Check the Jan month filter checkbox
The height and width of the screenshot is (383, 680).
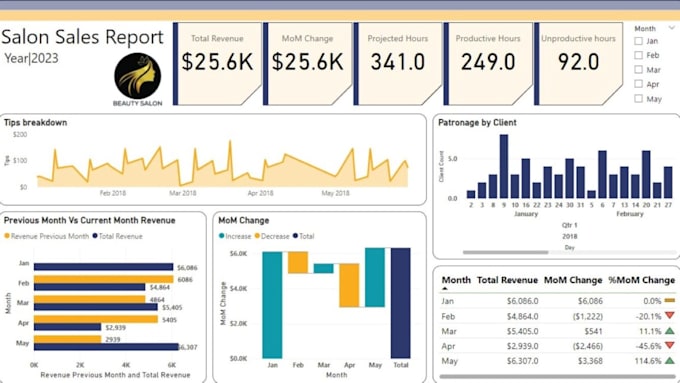tap(638, 41)
